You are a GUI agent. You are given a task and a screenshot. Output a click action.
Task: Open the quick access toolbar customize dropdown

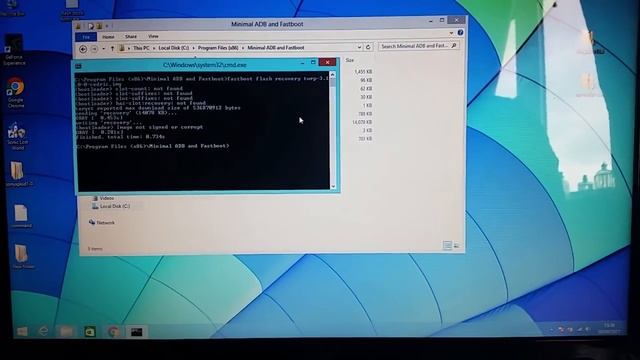107,26
